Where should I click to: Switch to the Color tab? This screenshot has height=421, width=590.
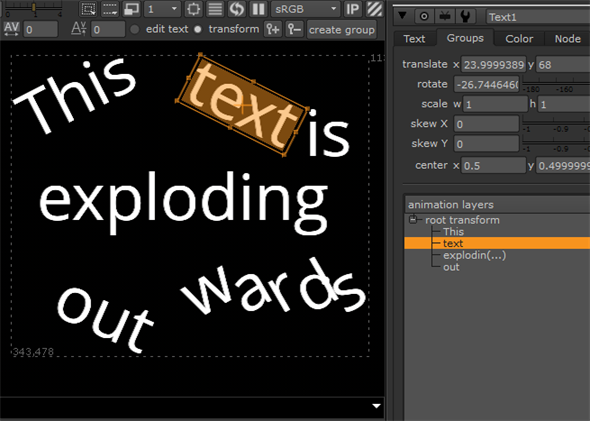click(519, 39)
